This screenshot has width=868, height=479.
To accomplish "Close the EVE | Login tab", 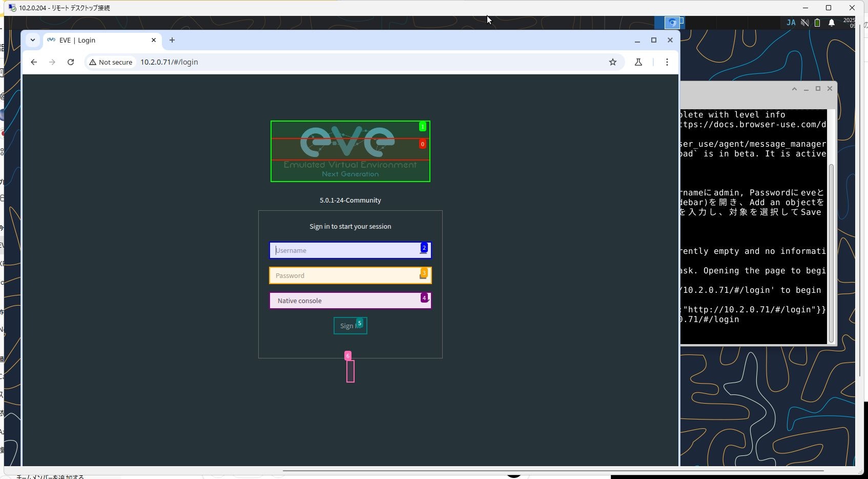I will click(154, 40).
